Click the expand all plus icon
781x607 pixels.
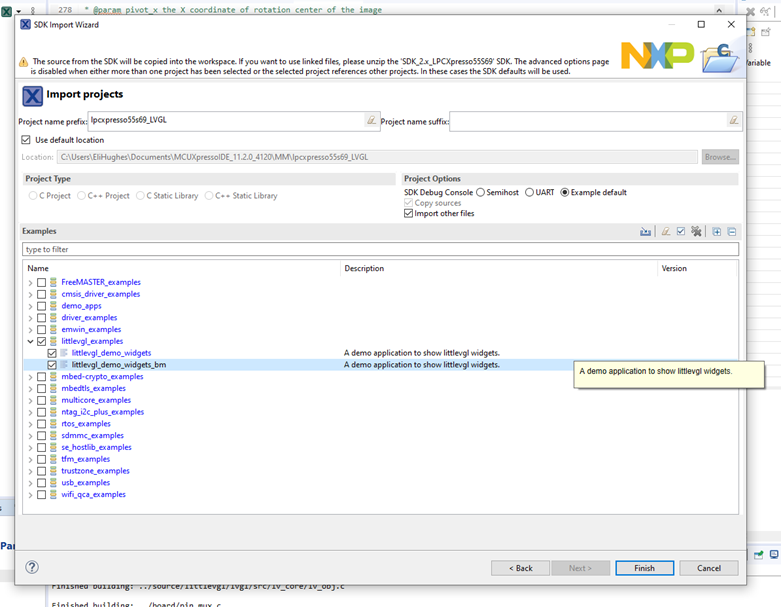(x=716, y=232)
